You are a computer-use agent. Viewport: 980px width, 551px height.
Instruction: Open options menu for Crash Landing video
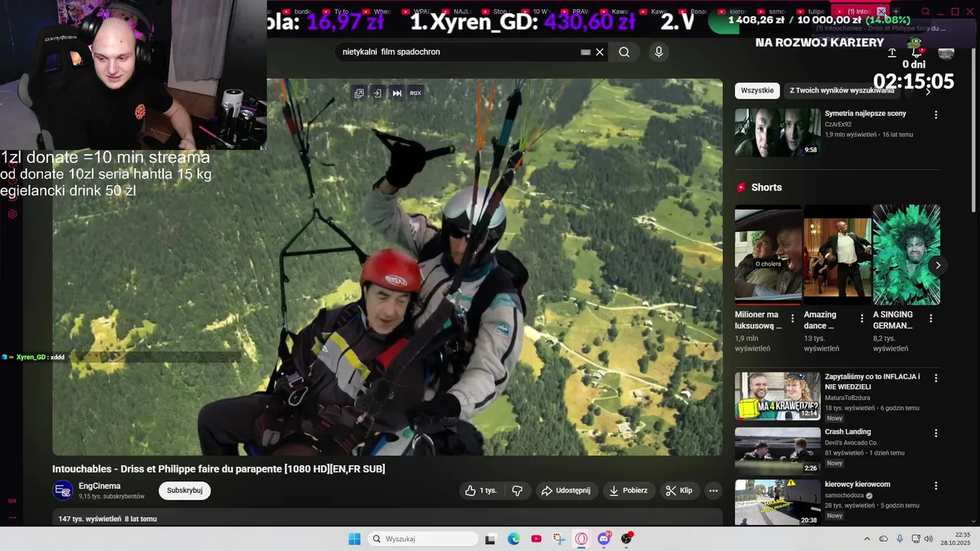(x=936, y=433)
